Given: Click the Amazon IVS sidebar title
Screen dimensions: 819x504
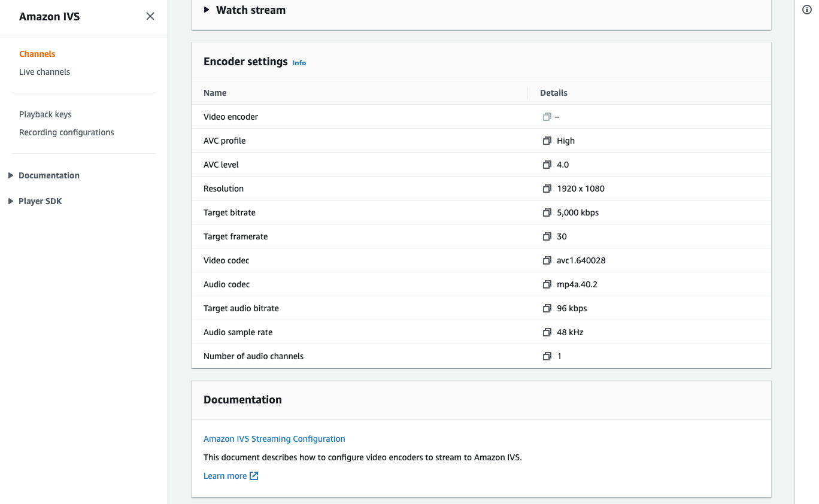Looking at the screenshot, I should (49, 17).
